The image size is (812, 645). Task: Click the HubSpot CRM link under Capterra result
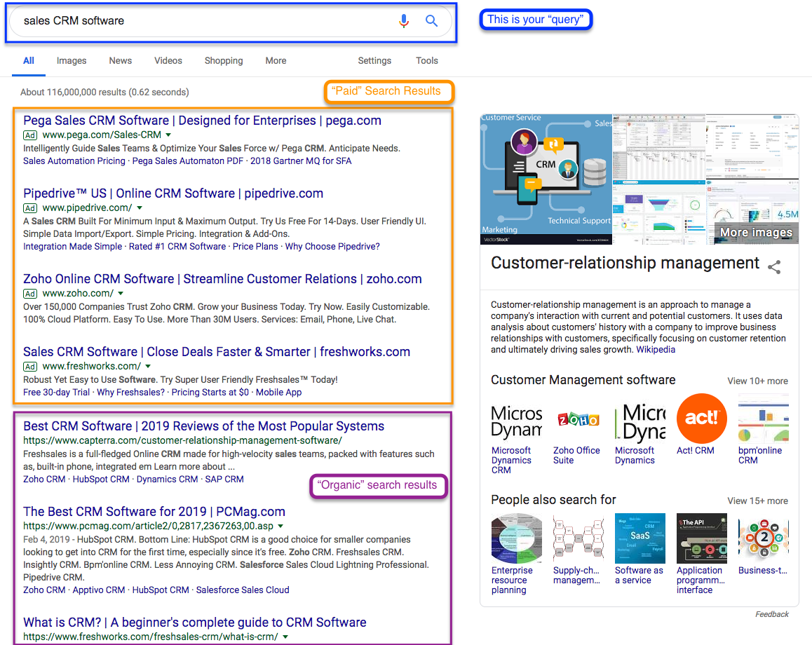(x=101, y=480)
